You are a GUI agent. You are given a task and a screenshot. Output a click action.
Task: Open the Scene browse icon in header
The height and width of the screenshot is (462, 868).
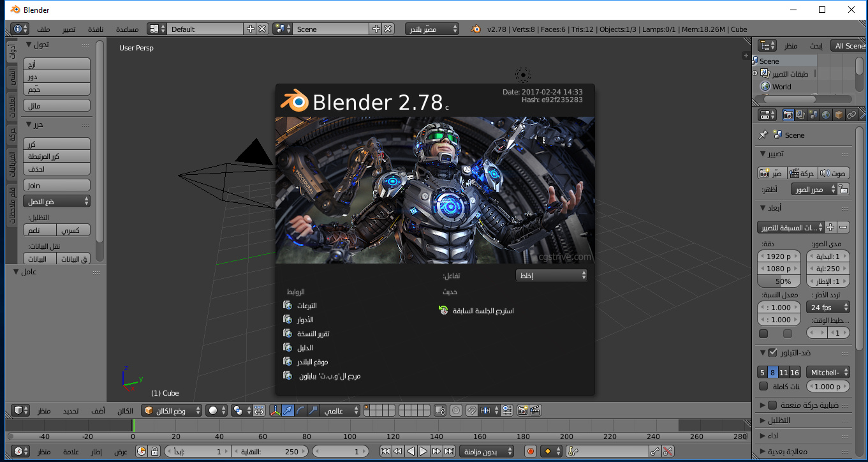pos(283,29)
